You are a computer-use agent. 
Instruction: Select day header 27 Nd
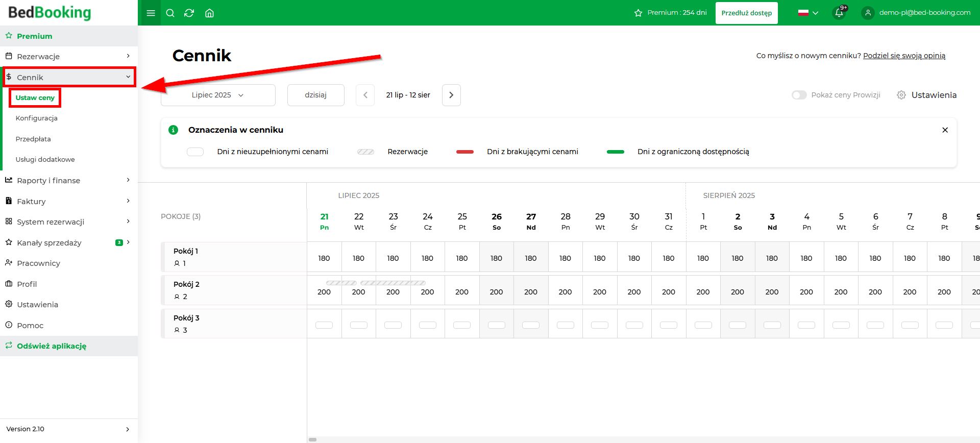[531, 222]
